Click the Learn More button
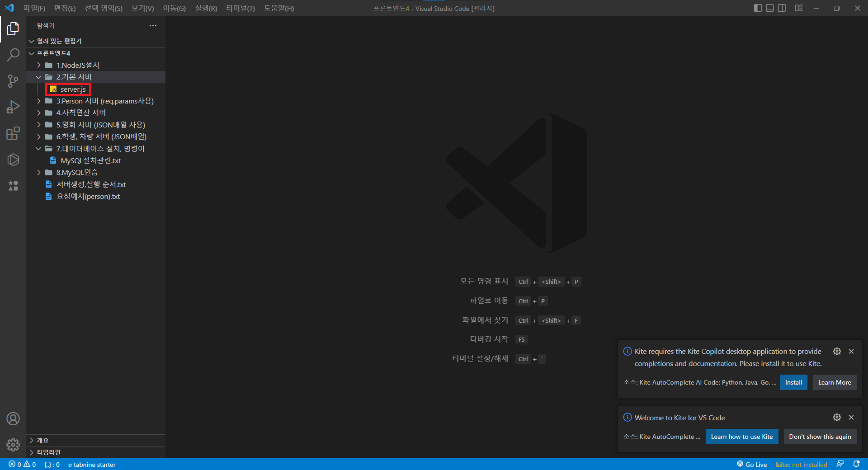 pyautogui.click(x=835, y=382)
